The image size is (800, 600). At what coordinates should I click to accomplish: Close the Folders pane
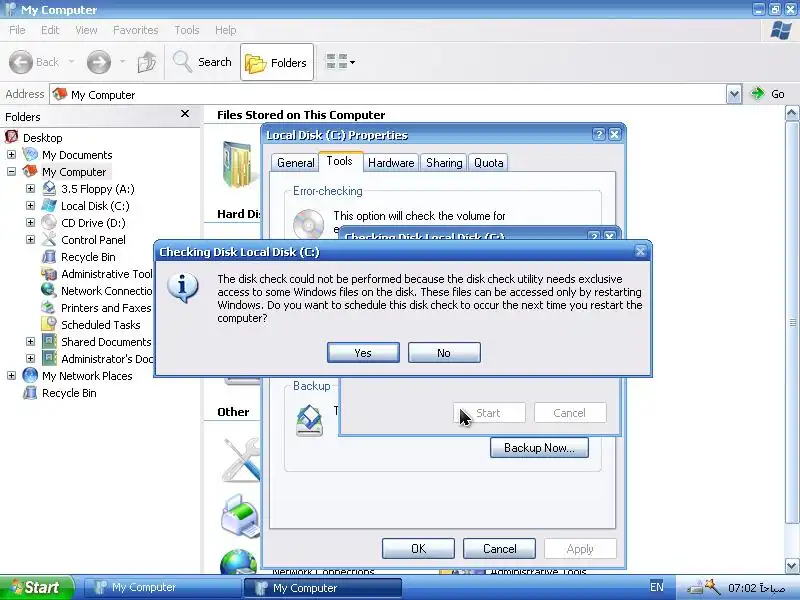coord(185,114)
